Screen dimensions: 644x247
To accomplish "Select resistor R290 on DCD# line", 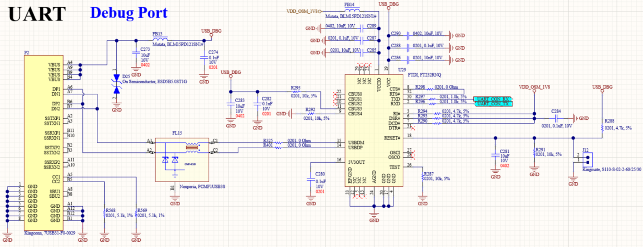I will [437, 123].
